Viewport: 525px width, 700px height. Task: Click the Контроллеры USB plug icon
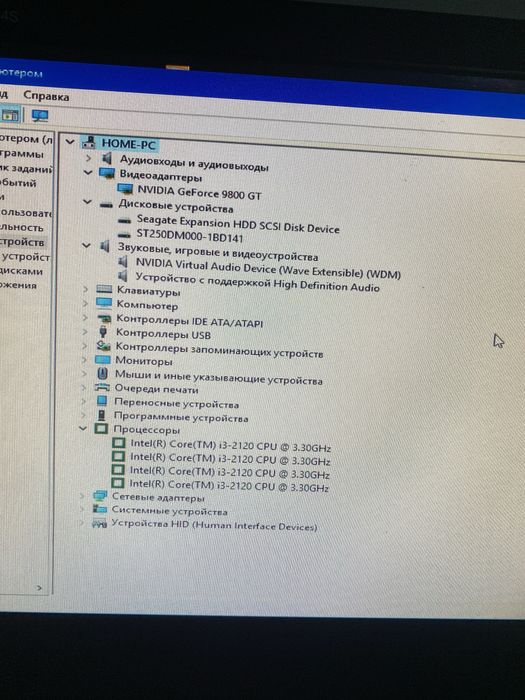tap(104, 332)
